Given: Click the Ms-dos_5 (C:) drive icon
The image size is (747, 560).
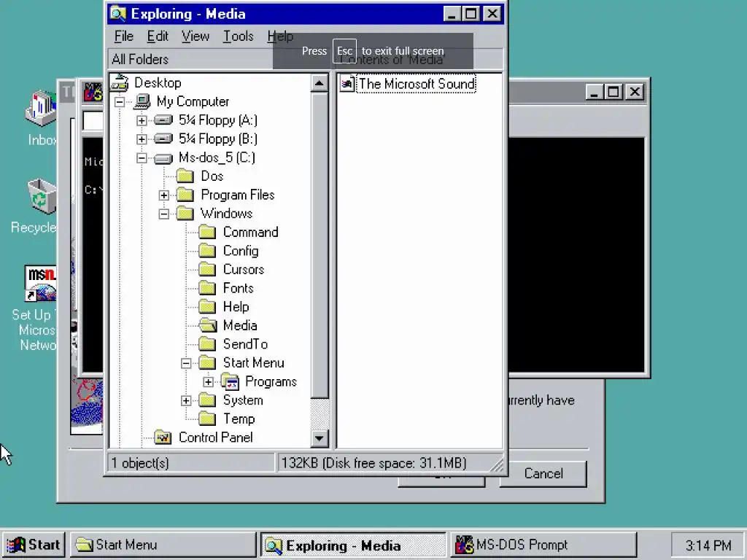Looking at the screenshot, I should (x=163, y=157).
